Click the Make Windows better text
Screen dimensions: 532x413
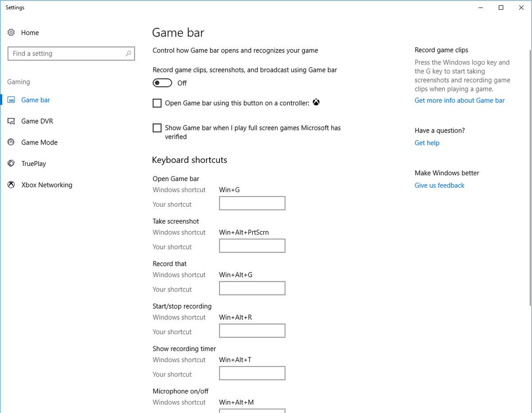tap(447, 173)
